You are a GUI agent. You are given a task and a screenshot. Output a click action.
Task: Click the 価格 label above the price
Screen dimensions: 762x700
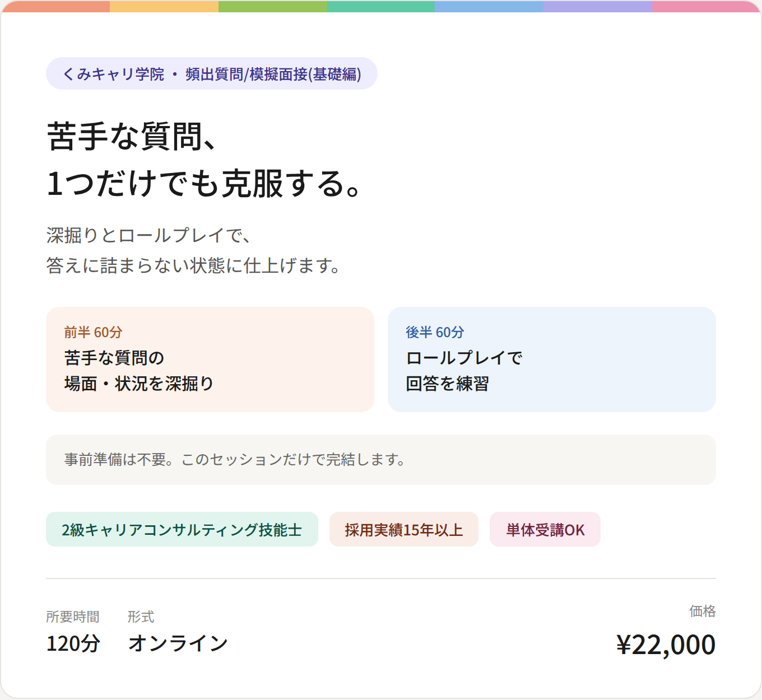coord(703,611)
